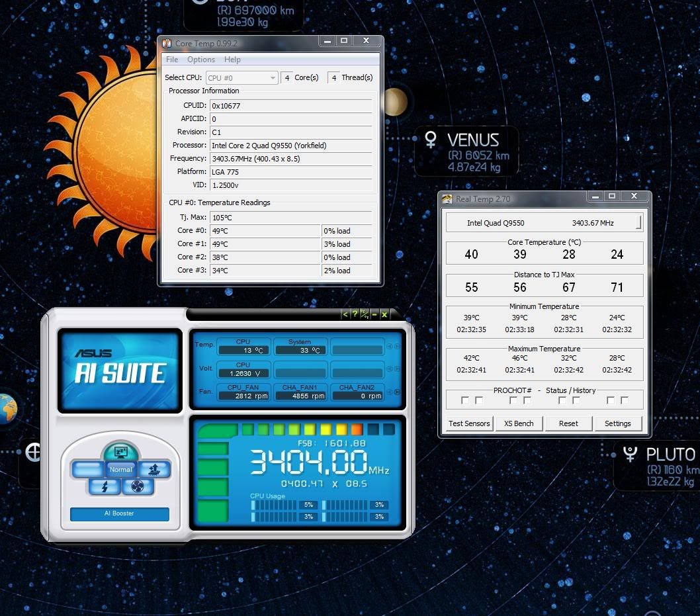Screen dimensions: 700x616
Task: Click the CPUID field showing 0x10677
Action: tap(290, 106)
